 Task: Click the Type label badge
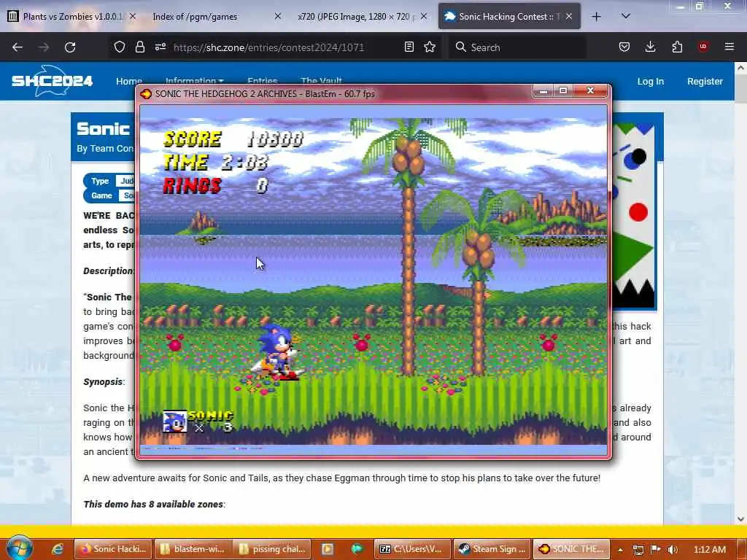[100, 181]
